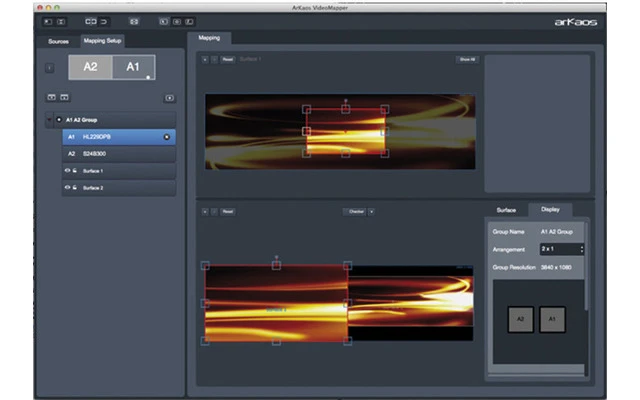Click the unselected right surface in lower preview
The width and height of the screenshot is (640, 400).
pyautogui.click(x=411, y=301)
